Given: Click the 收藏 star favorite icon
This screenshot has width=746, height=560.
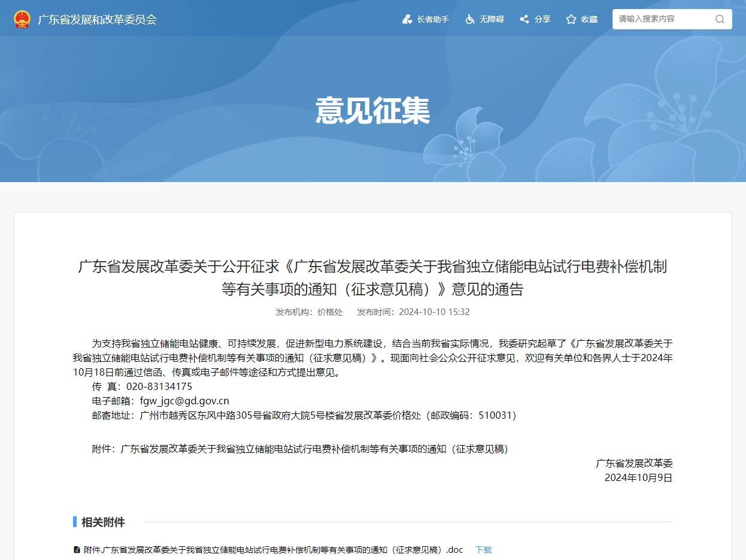Looking at the screenshot, I should 571,19.
